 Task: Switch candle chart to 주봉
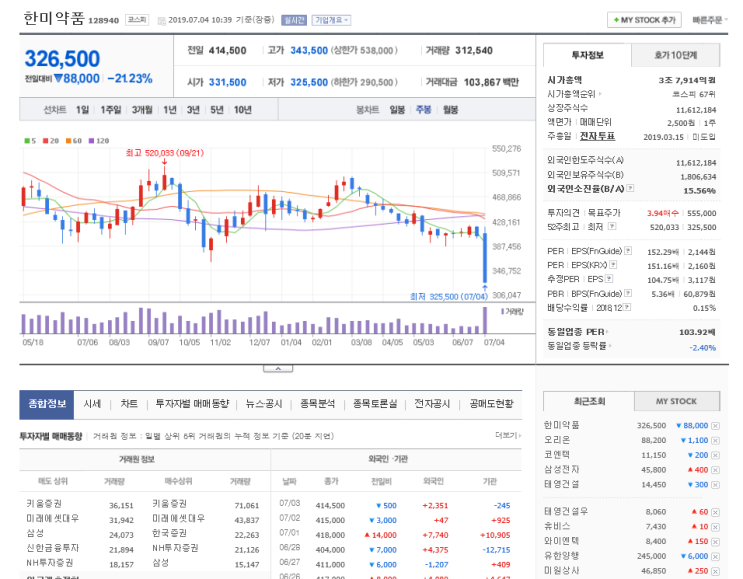[424, 110]
